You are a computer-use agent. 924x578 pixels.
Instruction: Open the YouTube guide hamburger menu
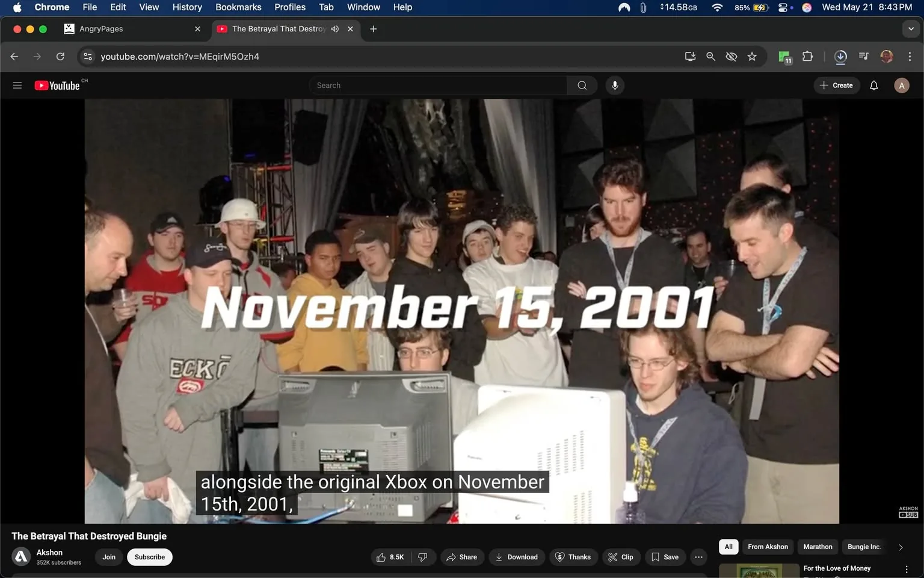pos(17,85)
